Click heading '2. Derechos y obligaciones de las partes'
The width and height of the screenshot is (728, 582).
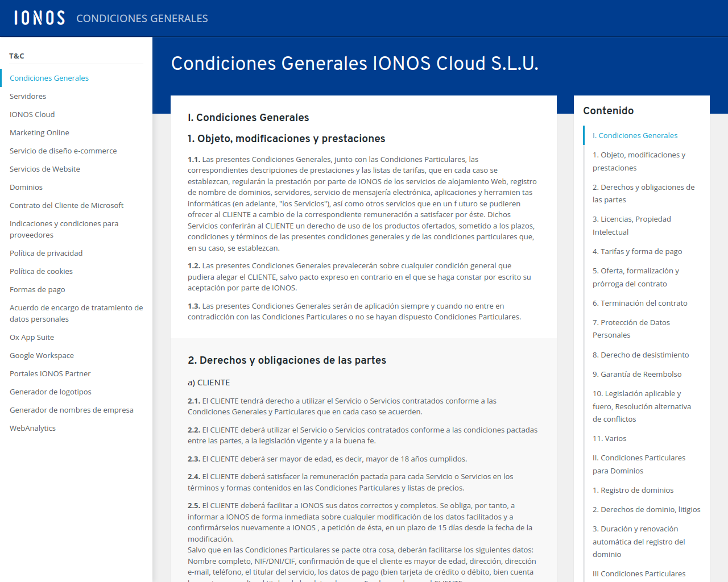pos(287,360)
